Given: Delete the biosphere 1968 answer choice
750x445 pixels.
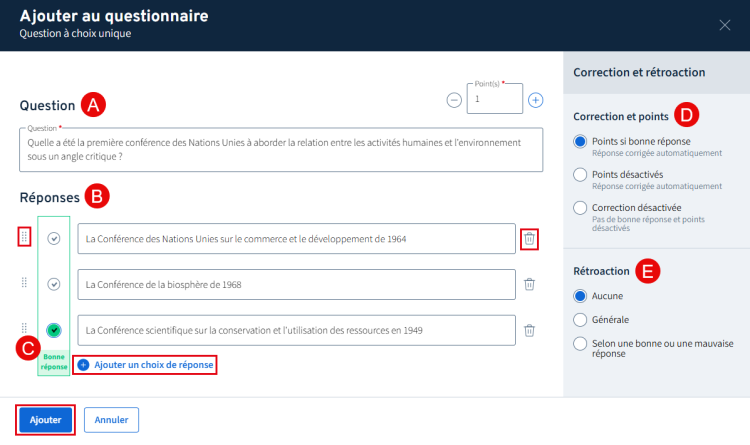Looking at the screenshot, I should point(530,284).
